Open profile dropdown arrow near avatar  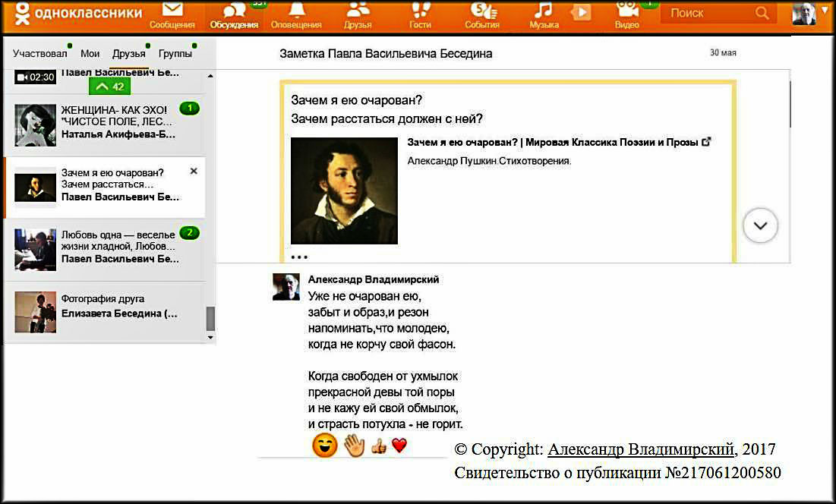coord(825,10)
